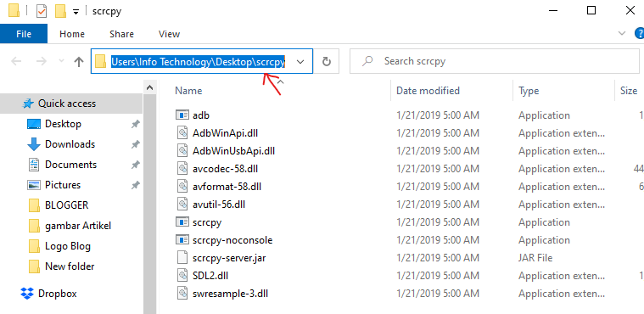
Task: Open the Help question mark icon
Action: (640, 33)
